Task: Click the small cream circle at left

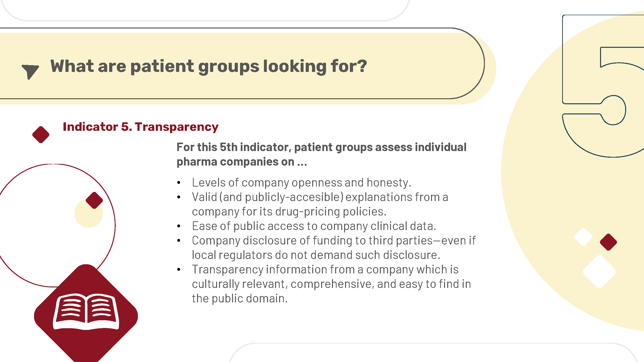Action: point(89,214)
